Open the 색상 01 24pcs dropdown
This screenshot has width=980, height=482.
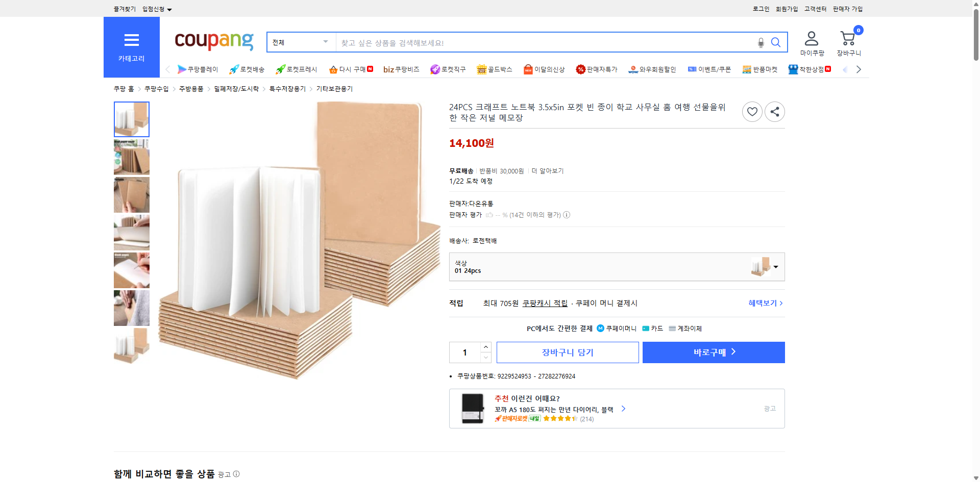tap(775, 266)
